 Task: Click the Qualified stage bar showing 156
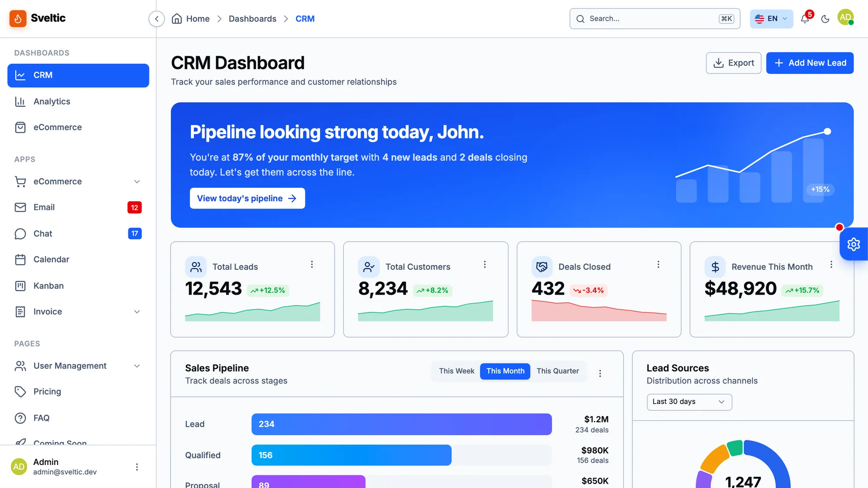(352, 455)
